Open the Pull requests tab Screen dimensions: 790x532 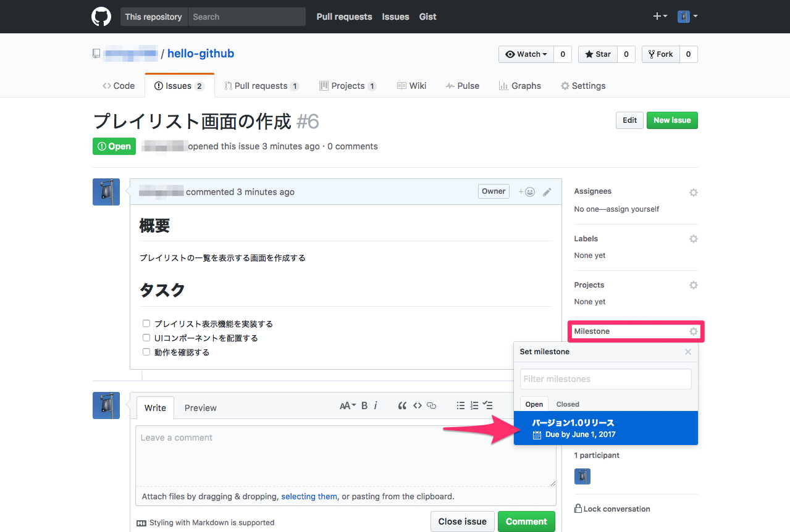tap(261, 86)
